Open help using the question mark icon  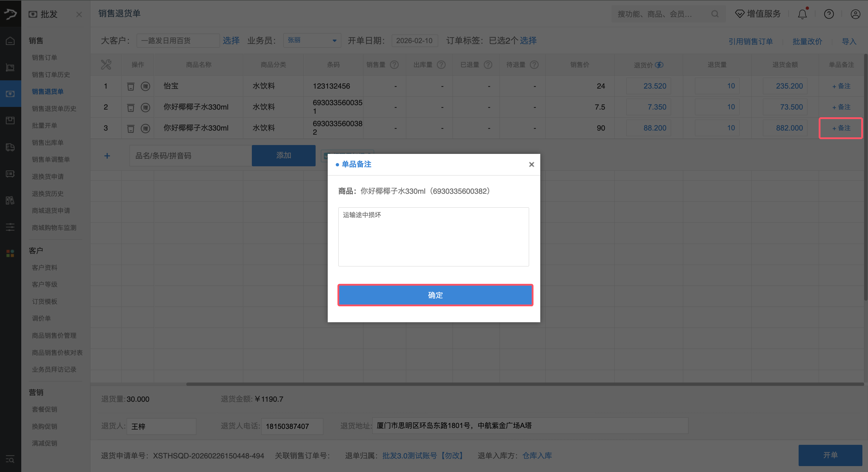click(x=829, y=14)
